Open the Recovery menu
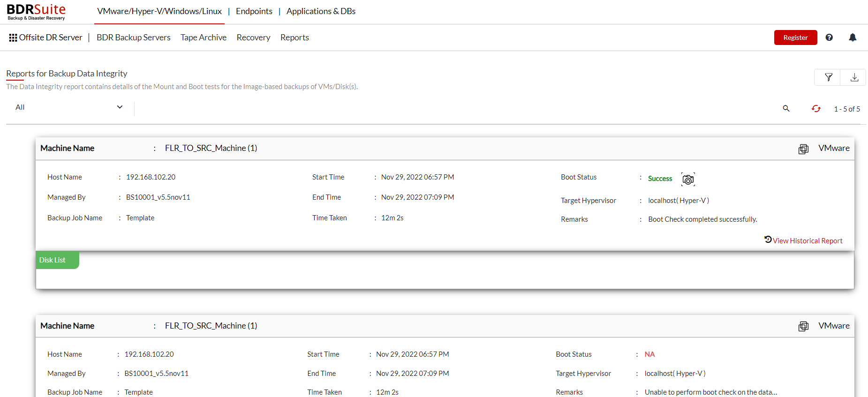Screen dimensions: 868x397 (x=254, y=37)
